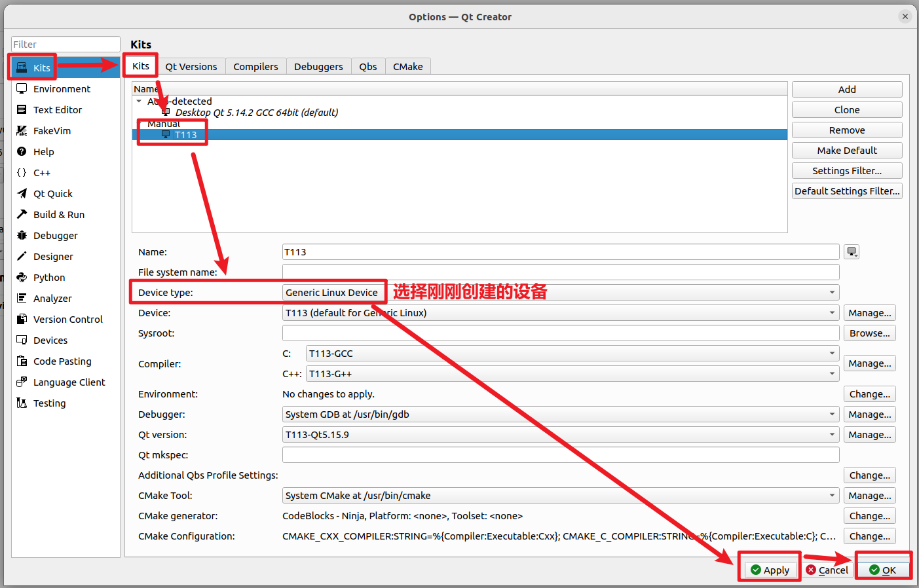Click Change... next to CMake Configuration
Image resolution: width=919 pixels, height=588 pixels.
[x=870, y=536]
